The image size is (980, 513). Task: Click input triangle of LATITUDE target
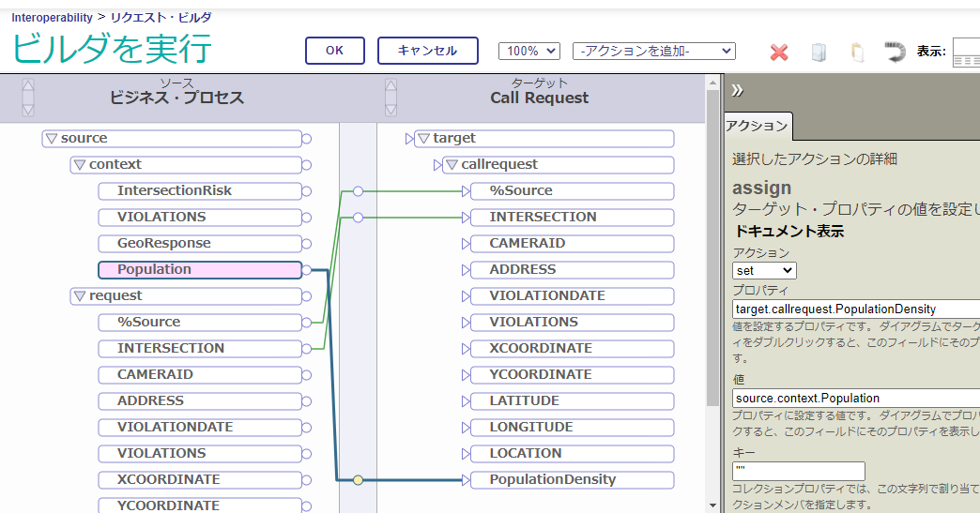click(466, 401)
